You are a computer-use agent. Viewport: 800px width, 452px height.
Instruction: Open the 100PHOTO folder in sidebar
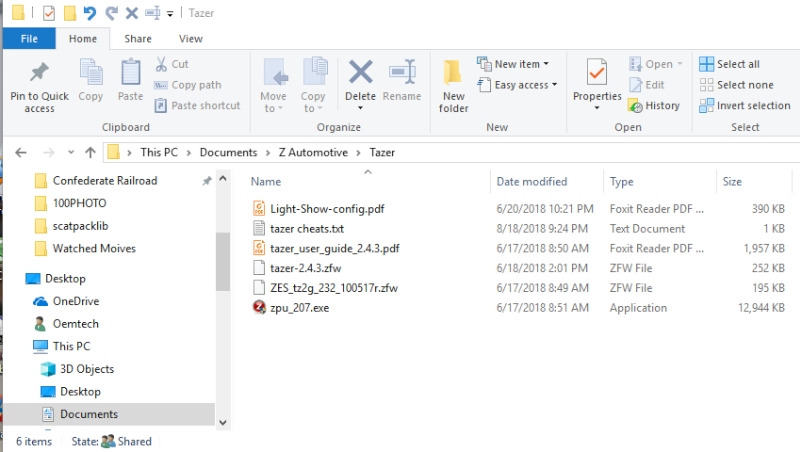tap(80, 203)
